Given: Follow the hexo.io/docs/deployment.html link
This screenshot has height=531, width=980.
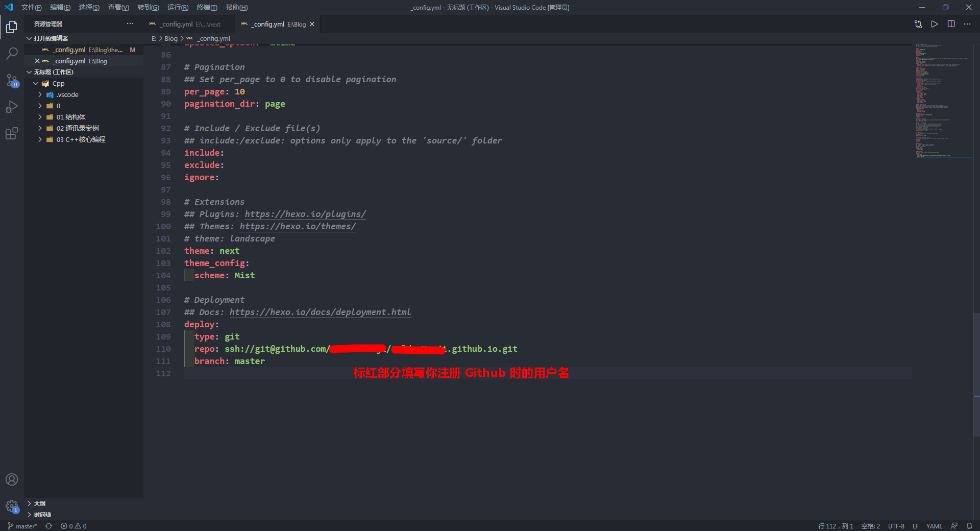Looking at the screenshot, I should point(320,312).
